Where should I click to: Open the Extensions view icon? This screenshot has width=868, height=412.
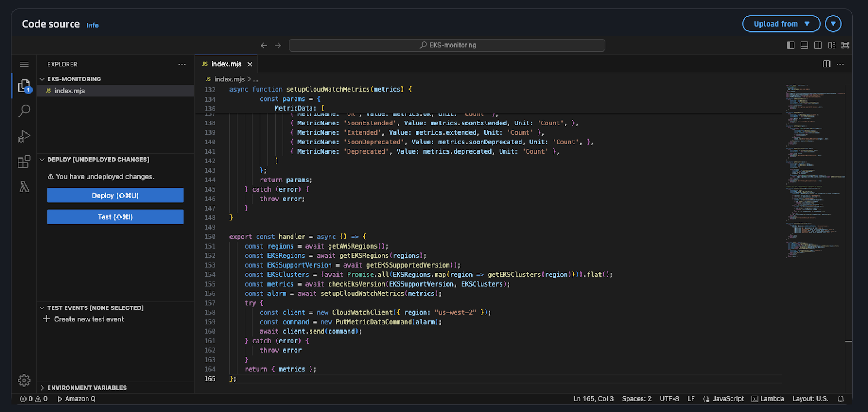(x=24, y=162)
